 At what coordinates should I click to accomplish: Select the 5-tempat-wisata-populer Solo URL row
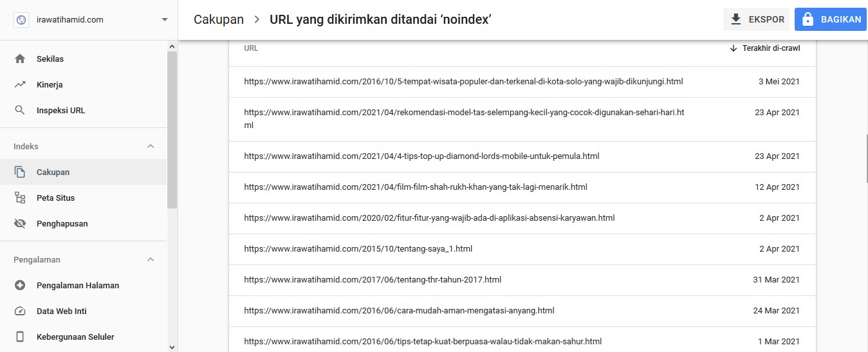tap(522, 82)
